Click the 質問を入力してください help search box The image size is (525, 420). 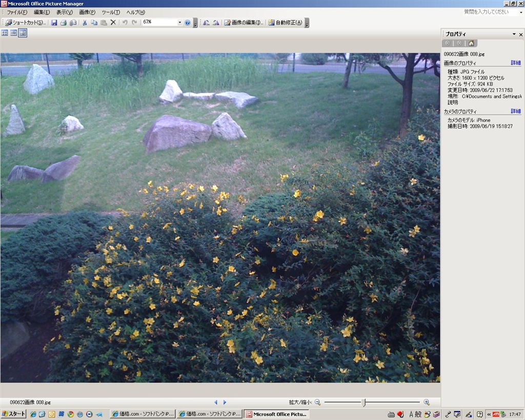tap(491, 12)
